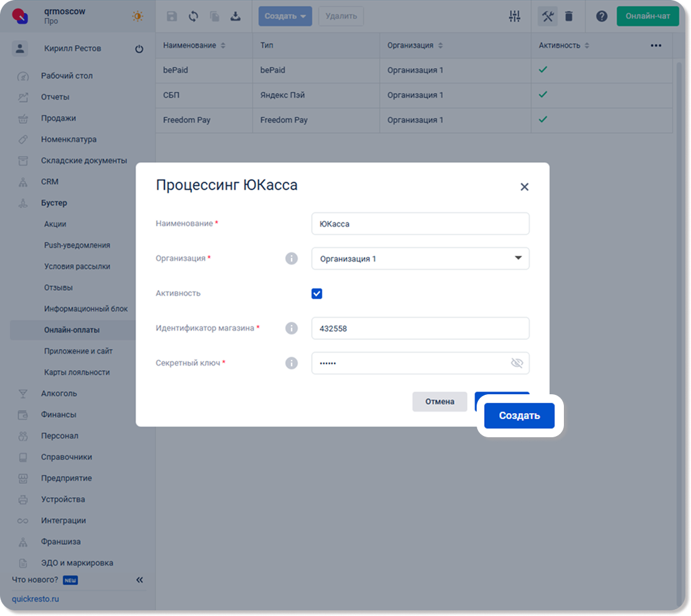Uncheck the Активность checkbox
Screen dimensions: 691x616
pyautogui.click(x=317, y=293)
